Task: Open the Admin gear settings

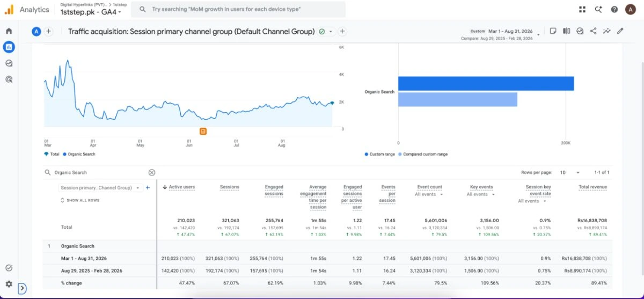Action: [x=9, y=284]
